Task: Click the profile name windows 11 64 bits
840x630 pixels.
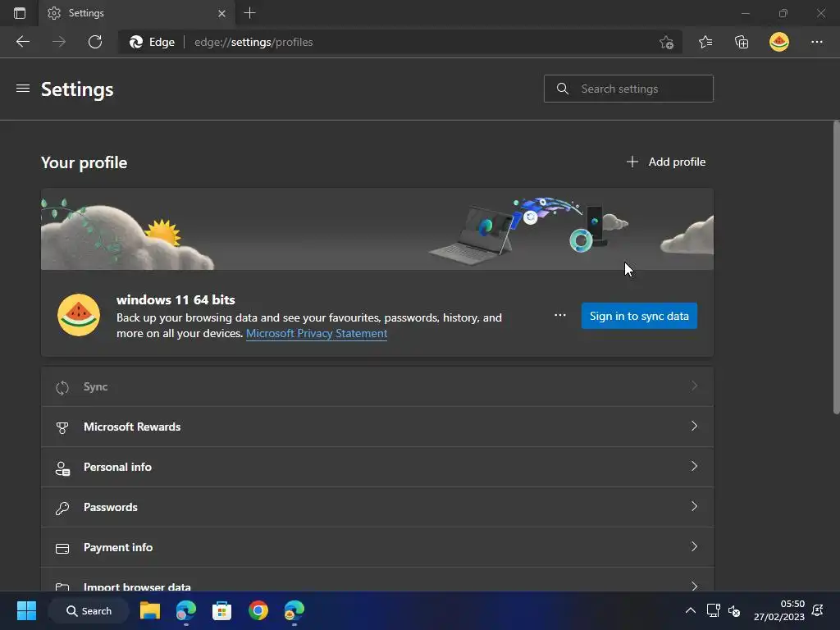Action: click(x=176, y=299)
